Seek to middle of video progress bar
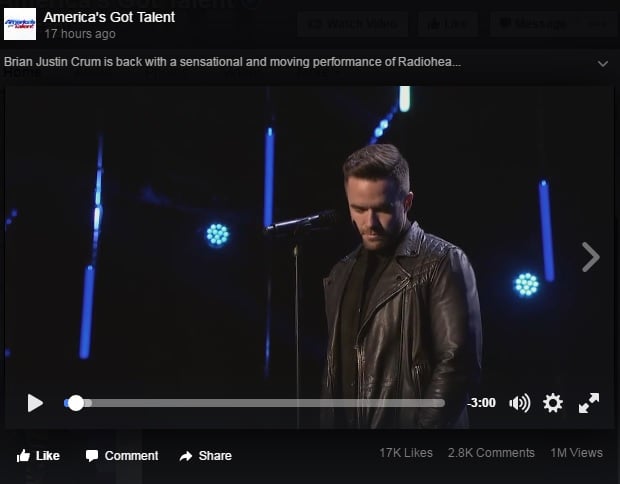This screenshot has width=620, height=484. point(255,403)
